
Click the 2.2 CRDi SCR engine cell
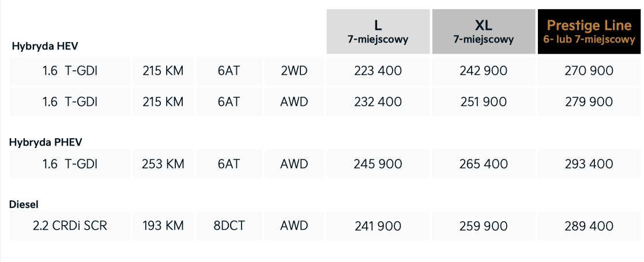click(x=70, y=226)
